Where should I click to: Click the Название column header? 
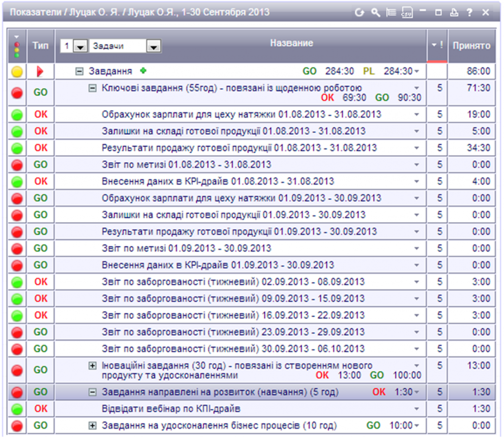(291, 43)
